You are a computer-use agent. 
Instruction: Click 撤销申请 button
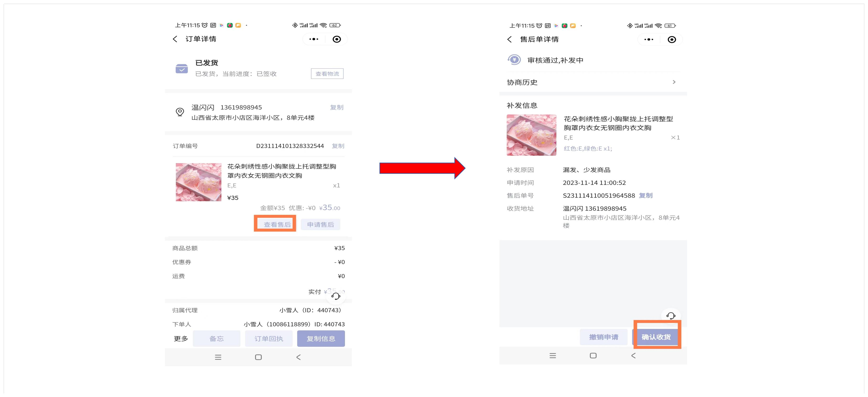click(x=603, y=337)
